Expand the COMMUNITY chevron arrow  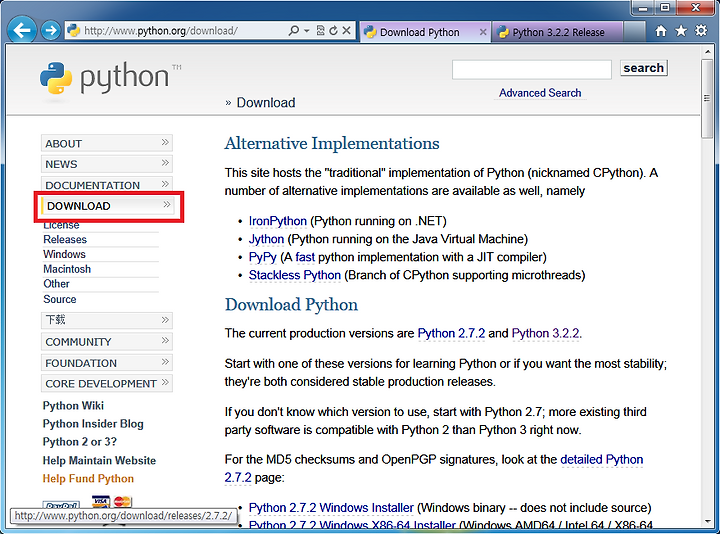pyautogui.click(x=165, y=340)
